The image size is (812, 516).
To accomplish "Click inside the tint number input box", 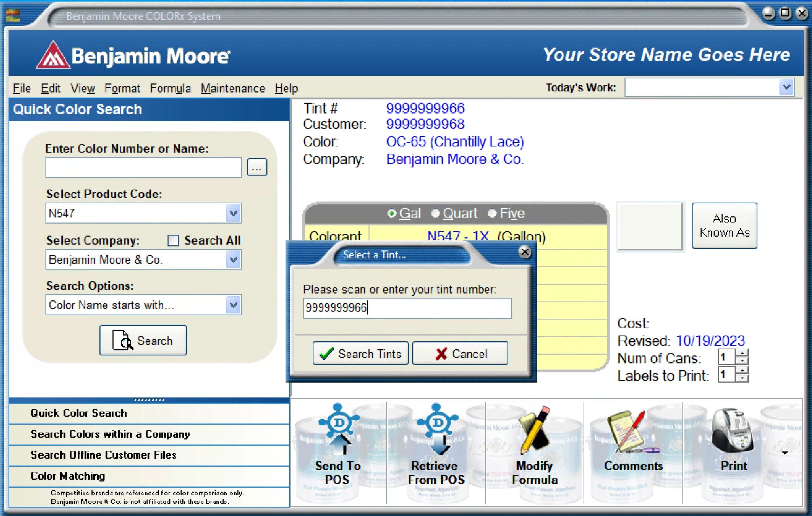I will pyautogui.click(x=408, y=308).
